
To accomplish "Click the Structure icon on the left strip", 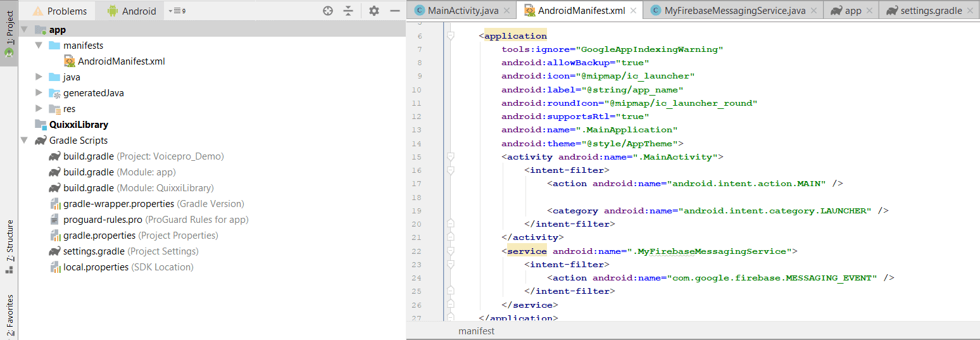I will 9,270.
